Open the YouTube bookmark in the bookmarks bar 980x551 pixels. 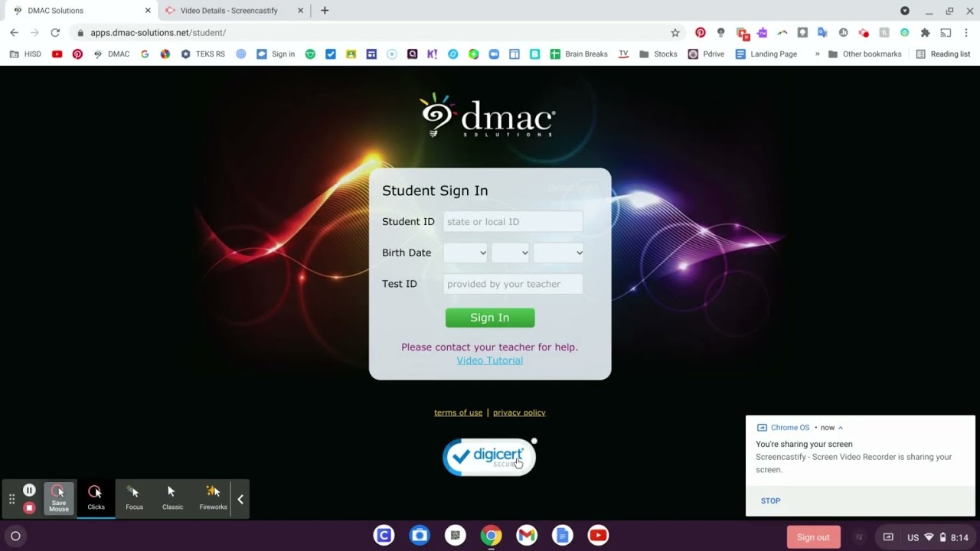57,54
